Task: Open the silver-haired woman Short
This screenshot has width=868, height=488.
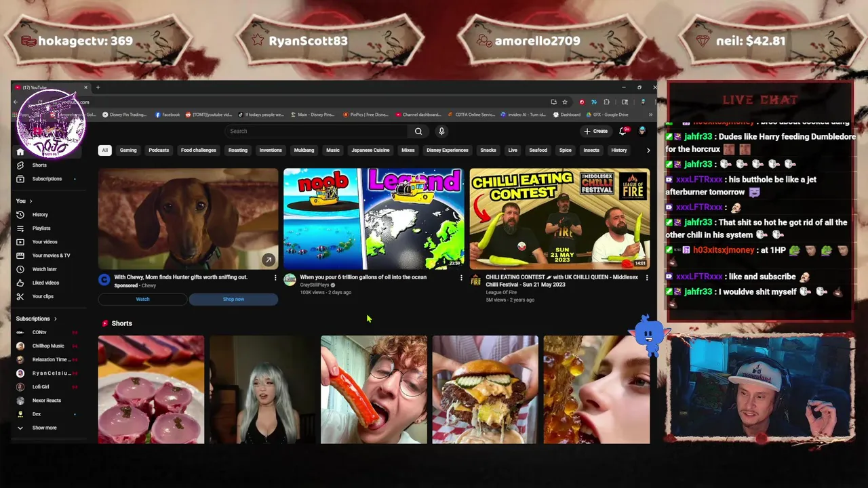Action: tap(262, 390)
